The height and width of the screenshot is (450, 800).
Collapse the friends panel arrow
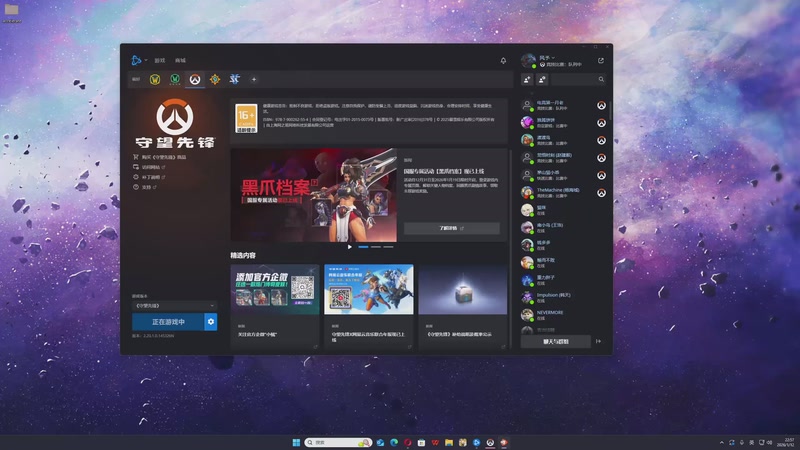coord(598,341)
